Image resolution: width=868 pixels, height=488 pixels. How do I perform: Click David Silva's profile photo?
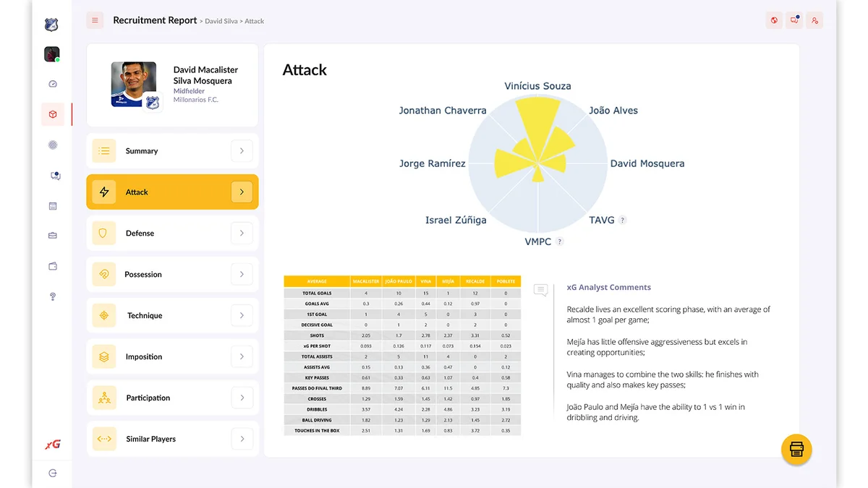click(x=135, y=85)
